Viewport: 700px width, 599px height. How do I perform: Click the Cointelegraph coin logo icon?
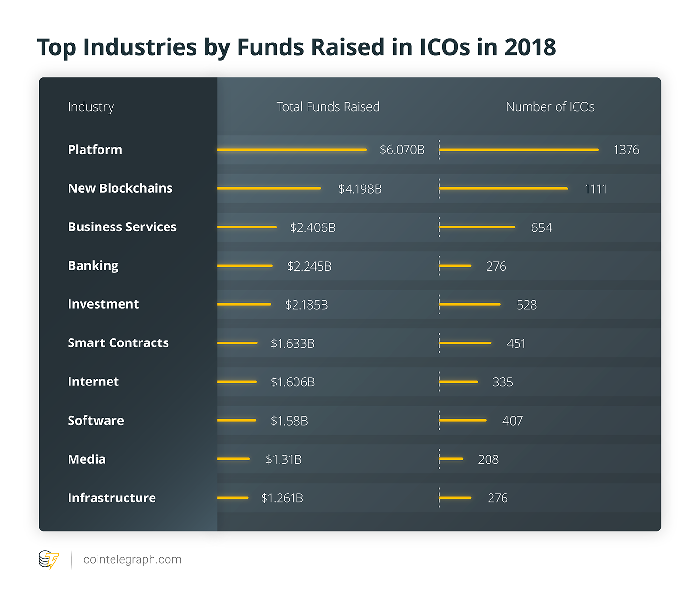(49, 559)
